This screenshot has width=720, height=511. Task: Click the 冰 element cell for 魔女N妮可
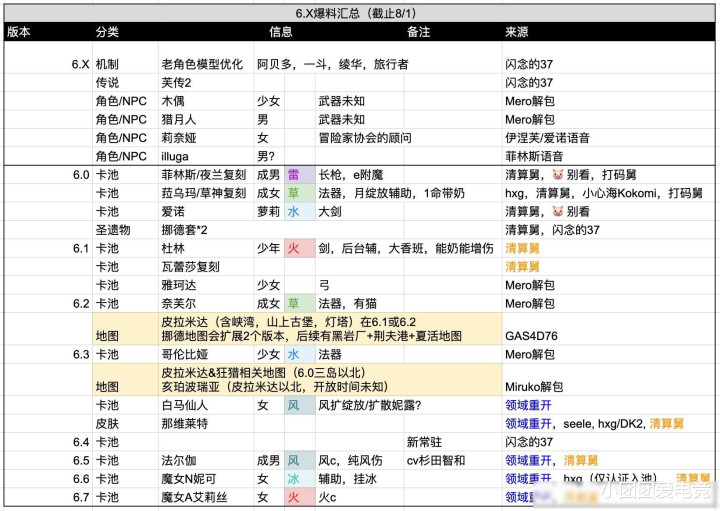pos(296,479)
